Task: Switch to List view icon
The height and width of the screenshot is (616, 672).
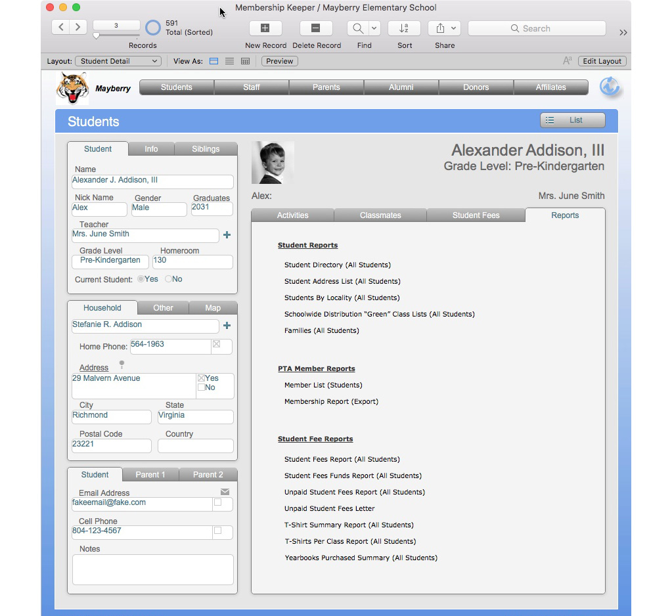Action: pyautogui.click(x=230, y=61)
